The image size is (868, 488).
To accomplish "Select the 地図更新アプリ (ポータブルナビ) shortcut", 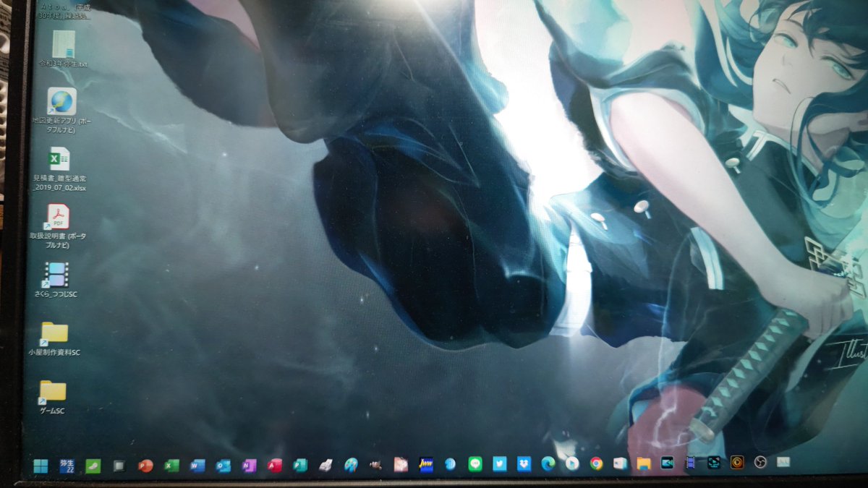I will point(62,111).
